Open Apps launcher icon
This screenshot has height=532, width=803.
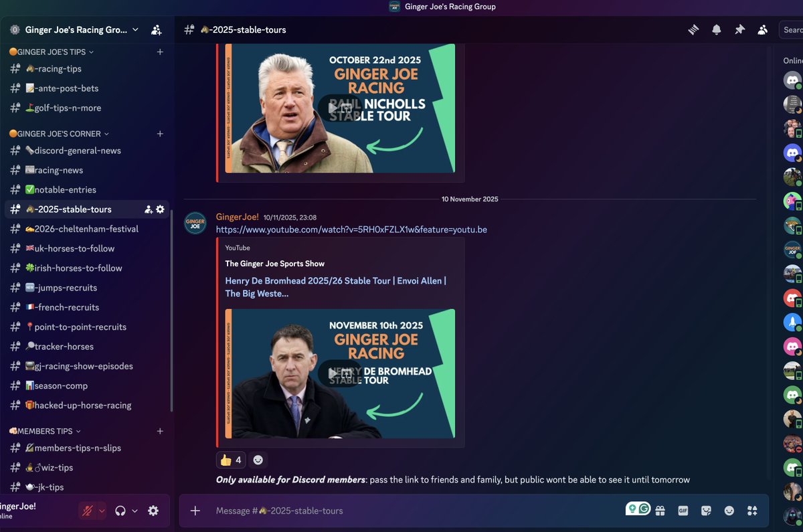click(x=752, y=511)
